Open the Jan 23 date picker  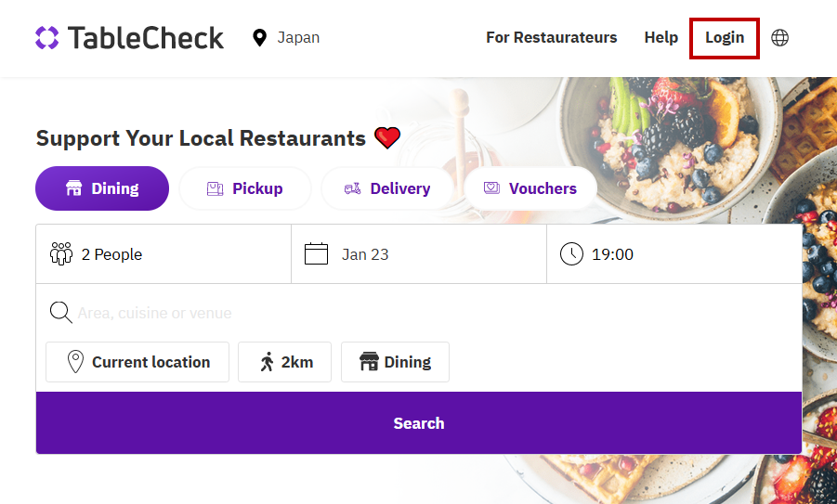click(x=418, y=254)
